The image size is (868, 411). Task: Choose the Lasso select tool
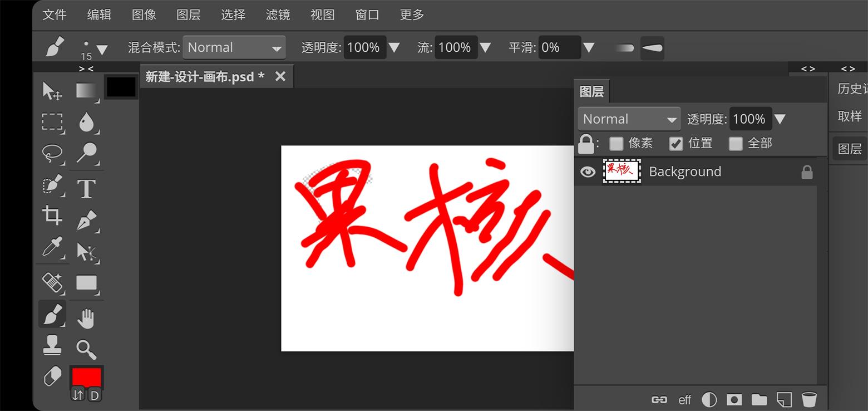(52, 153)
